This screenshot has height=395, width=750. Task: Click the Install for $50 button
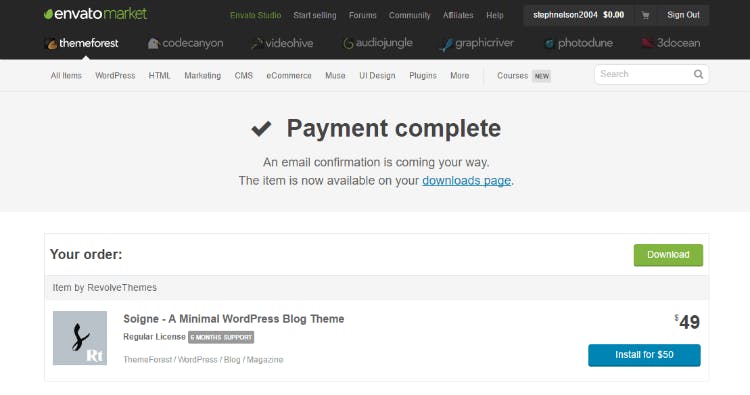pyautogui.click(x=644, y=355)
